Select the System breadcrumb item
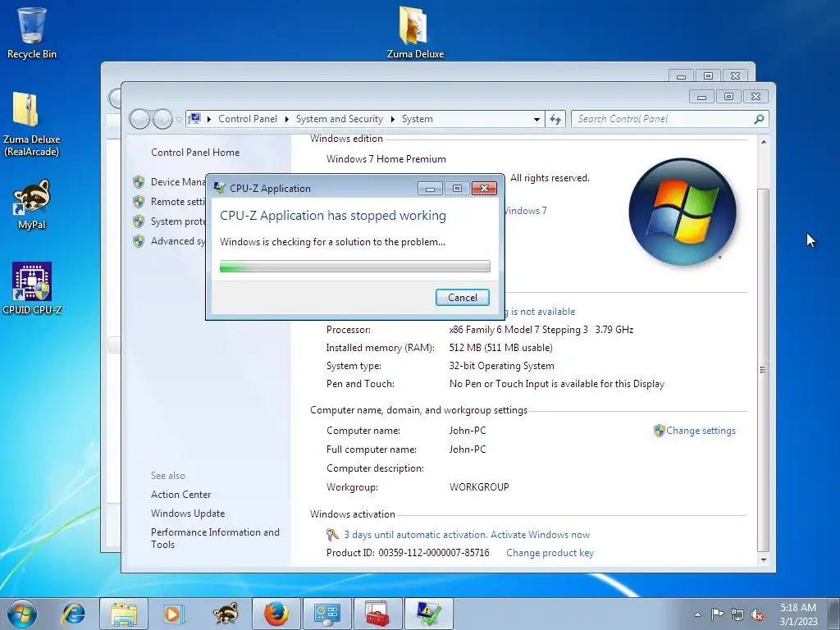This screenshot has width=840, height=630. point(418,119)
